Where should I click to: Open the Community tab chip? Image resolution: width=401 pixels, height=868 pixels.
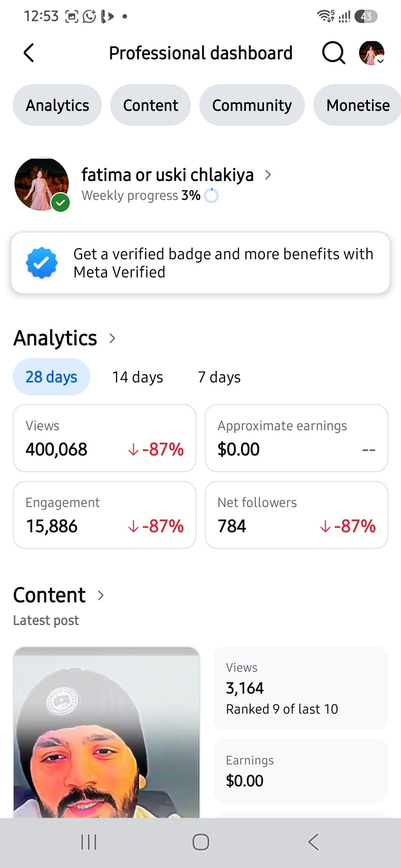point(252,105)
